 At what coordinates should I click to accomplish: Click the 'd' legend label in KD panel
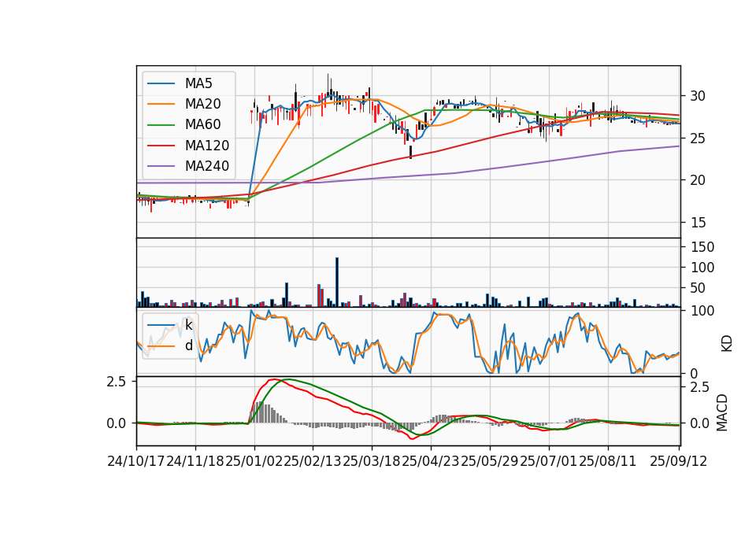[188, 345]
